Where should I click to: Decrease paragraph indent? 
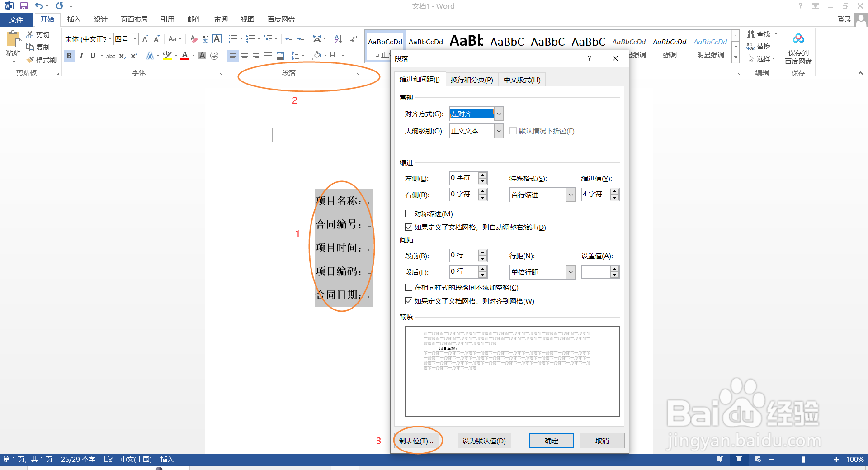pyautogui.click(x=289, y=39)
